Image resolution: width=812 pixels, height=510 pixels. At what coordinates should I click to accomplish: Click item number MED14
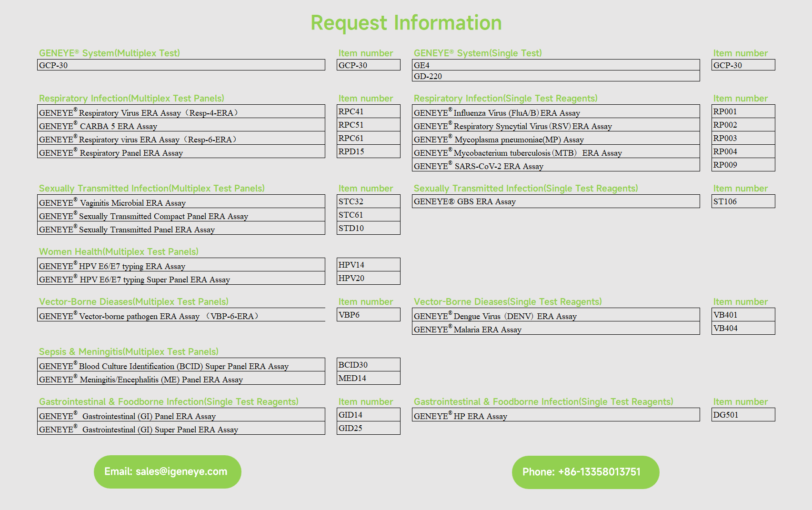(x=368, y=378)
